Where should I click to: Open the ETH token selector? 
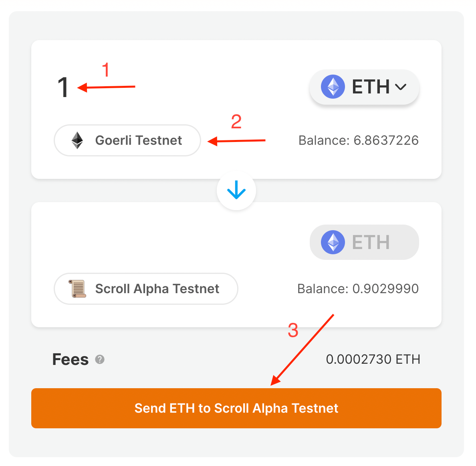[x=364, y=87]
